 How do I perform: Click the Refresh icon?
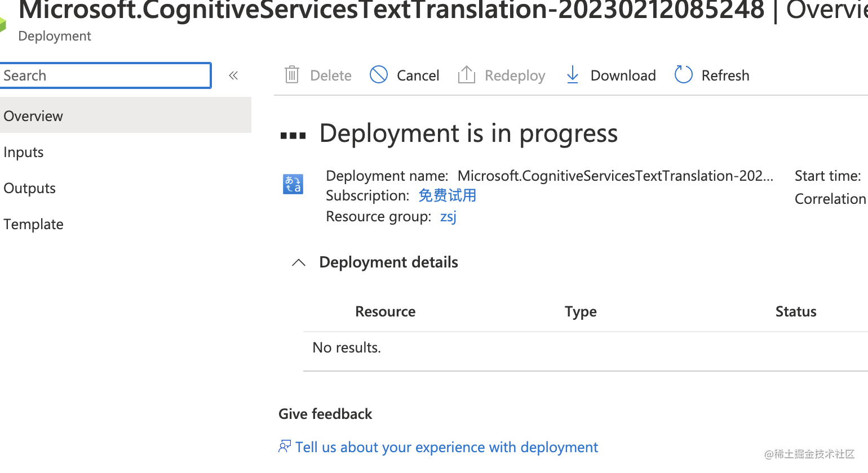[x=683, y=74]
